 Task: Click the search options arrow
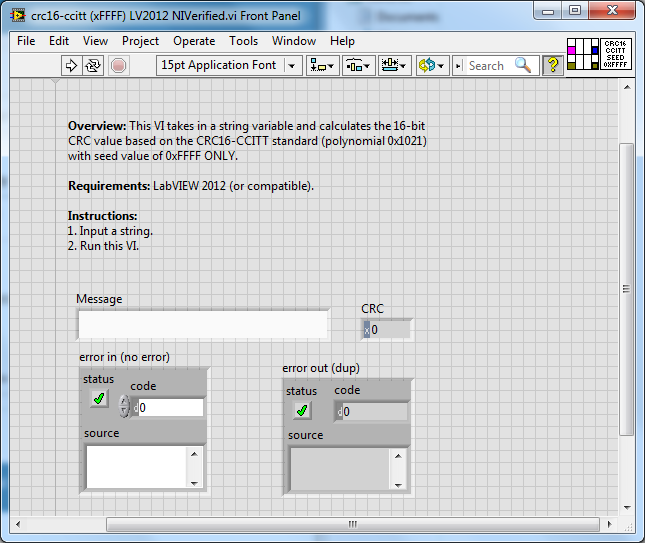[x=458, y=66]
